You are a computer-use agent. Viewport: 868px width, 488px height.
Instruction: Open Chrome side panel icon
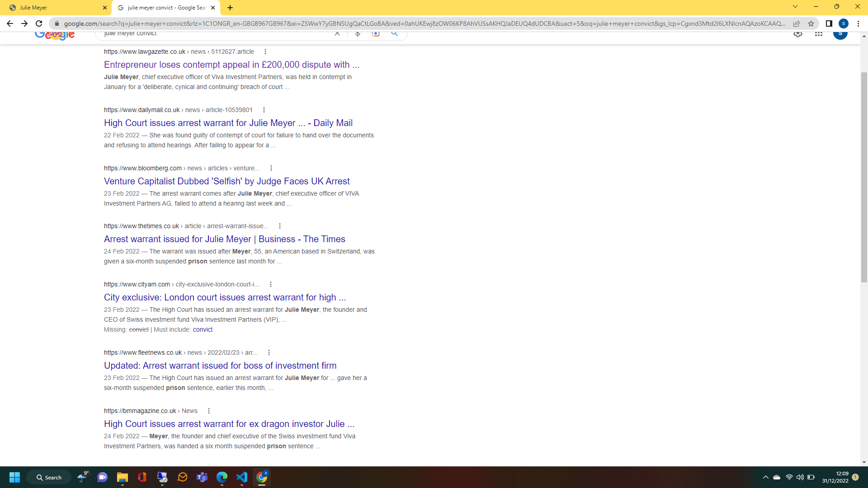point(829,23)
